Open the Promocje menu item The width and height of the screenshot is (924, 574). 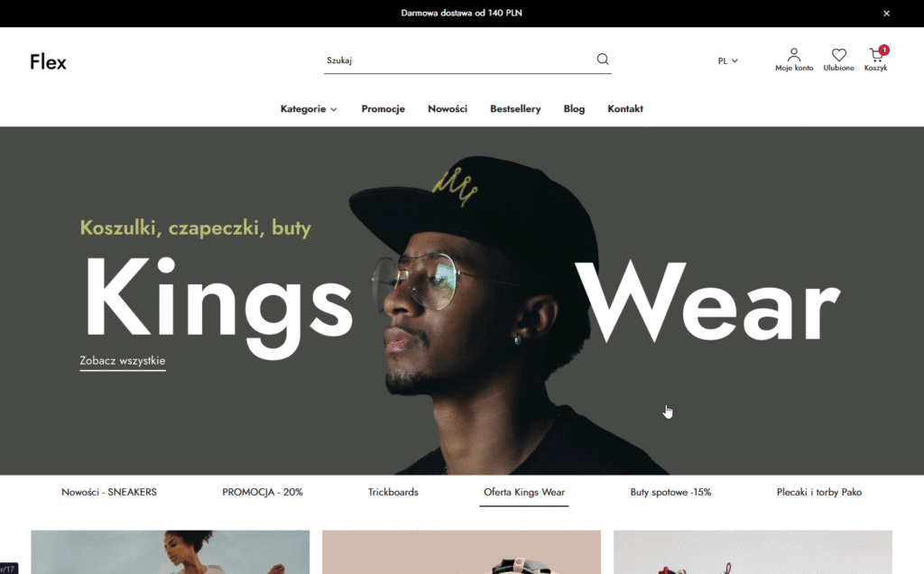coord(383,109)
